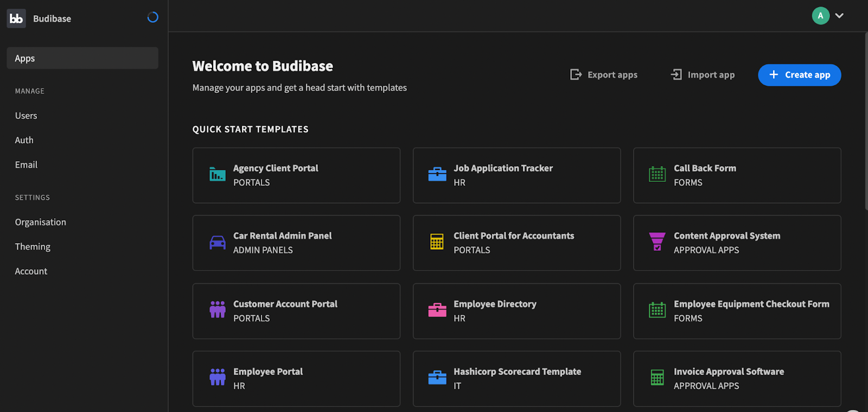The height and width of the screenshot is (412, 868).
Task: Click the green user avatar icon
Action: coord(820,16)
